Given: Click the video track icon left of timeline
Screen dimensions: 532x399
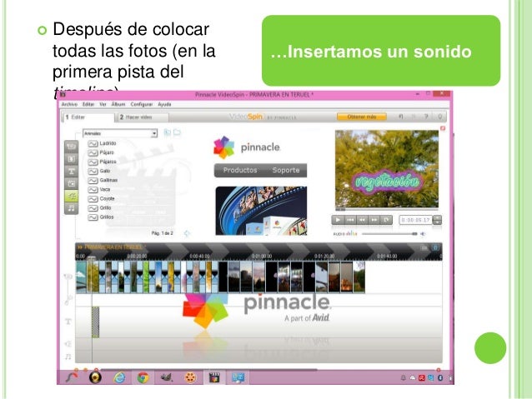Looking at the screenshot, I should 68,277.
